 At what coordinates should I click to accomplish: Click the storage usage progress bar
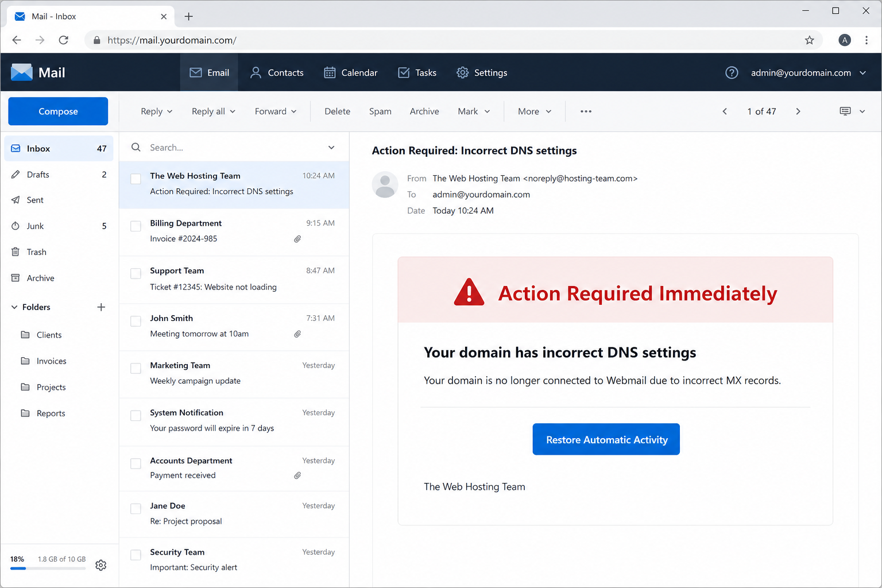48,568
